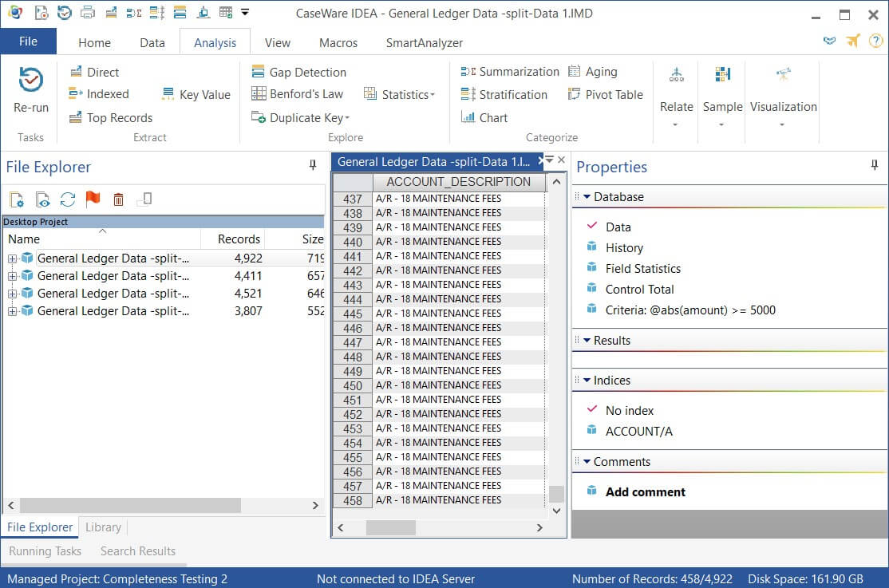The image size is (889, 588).
Task: Switch to the Data ribbon tab
Action: pos(152,42)
